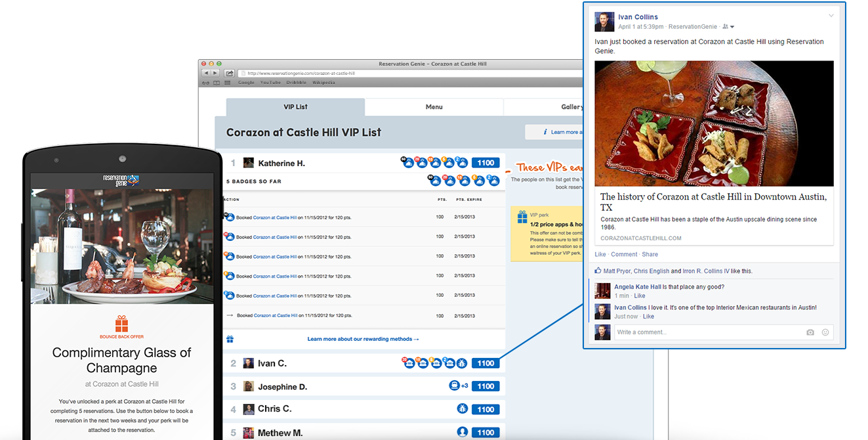
Task: Click Ivan C.'s avatar in VIP list
Action: coord(249,363)
